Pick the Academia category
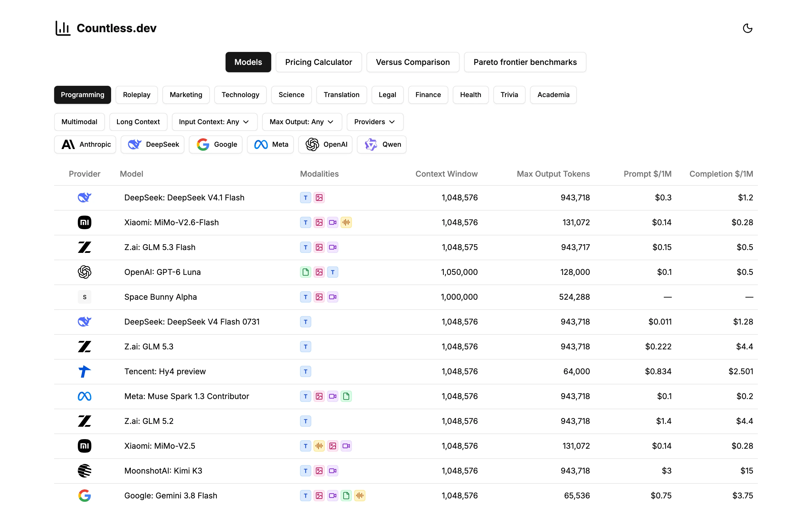The width and height of the screenshot is (812, 508). (x=553, y=95)
